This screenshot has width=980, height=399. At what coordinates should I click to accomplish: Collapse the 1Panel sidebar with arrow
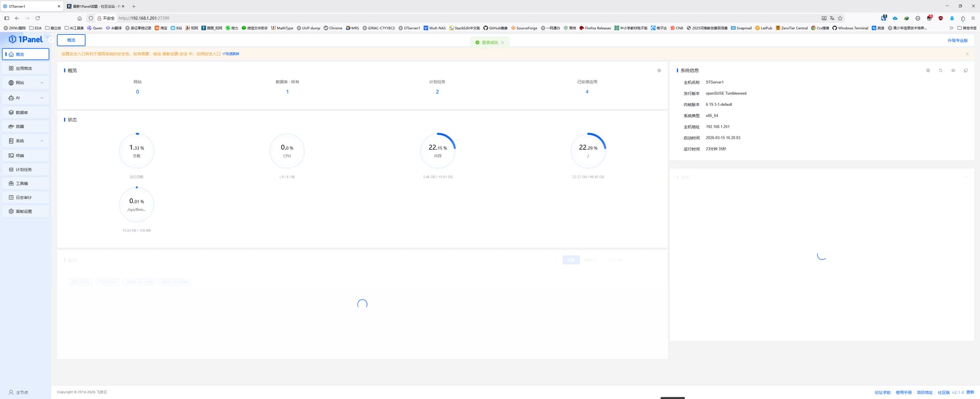tap(51, 40)
